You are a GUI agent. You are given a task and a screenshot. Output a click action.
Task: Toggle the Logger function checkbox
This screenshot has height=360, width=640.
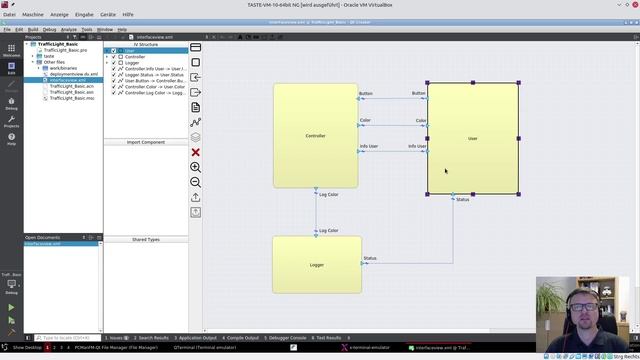[114, 63]
